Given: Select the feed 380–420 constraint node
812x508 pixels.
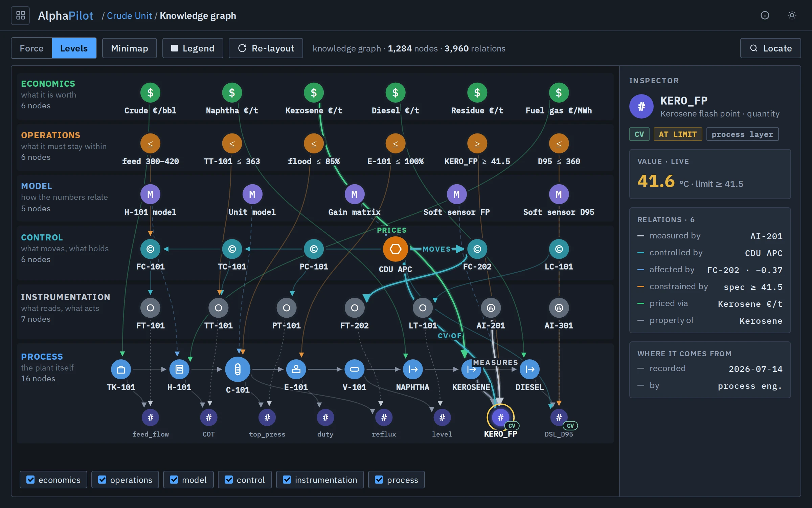Looking at the screenshot, I should click(150, 144).
